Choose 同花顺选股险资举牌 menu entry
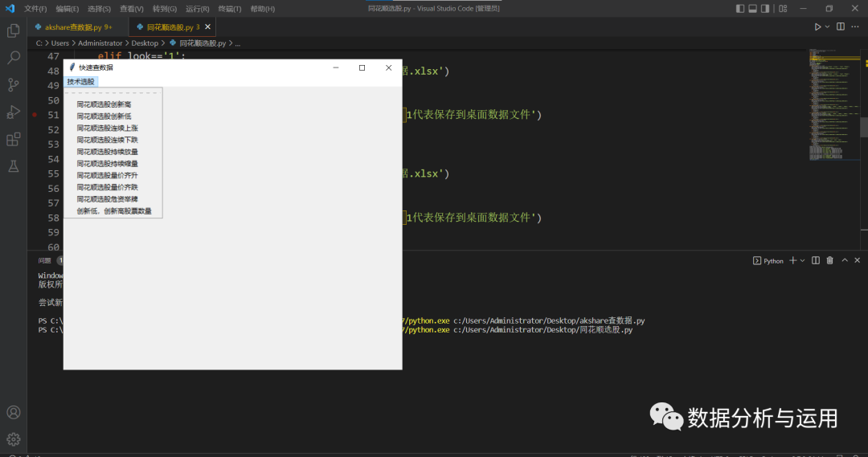Screen dimensions: 868x457 point(113,199)
